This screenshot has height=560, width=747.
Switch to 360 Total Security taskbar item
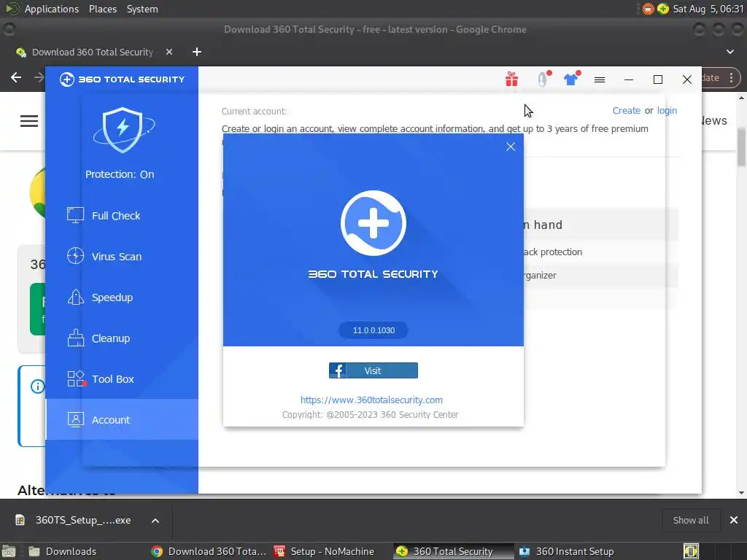click(x=454, y=551)
